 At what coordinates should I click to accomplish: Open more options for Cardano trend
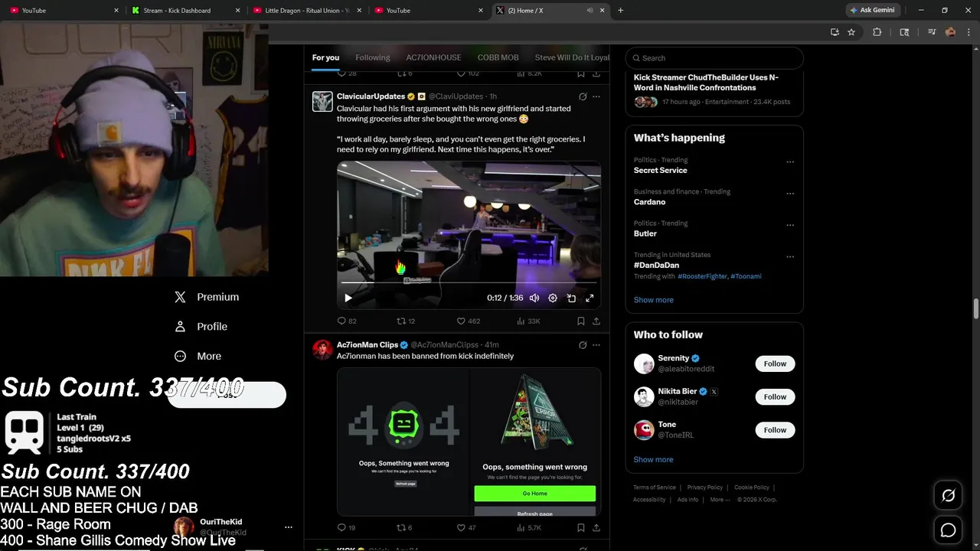click(x=790, y=194)
